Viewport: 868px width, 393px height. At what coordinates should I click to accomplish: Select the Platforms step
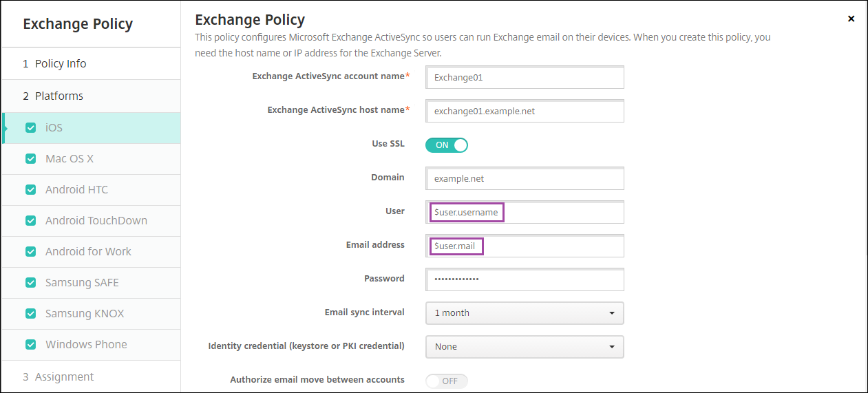pyautogui.click(x=59, y=96)
